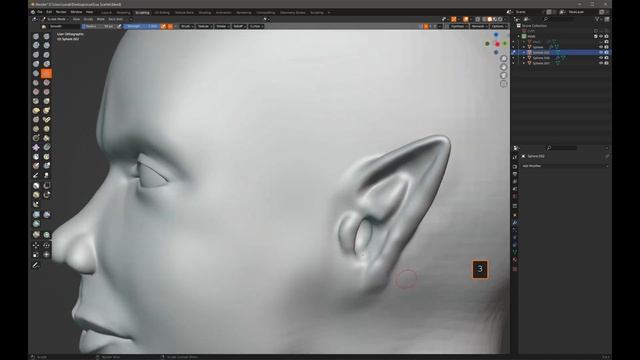Open the Dyntopo dropdown
This screenshot has height=360, width=640.
tap(458, 26)
